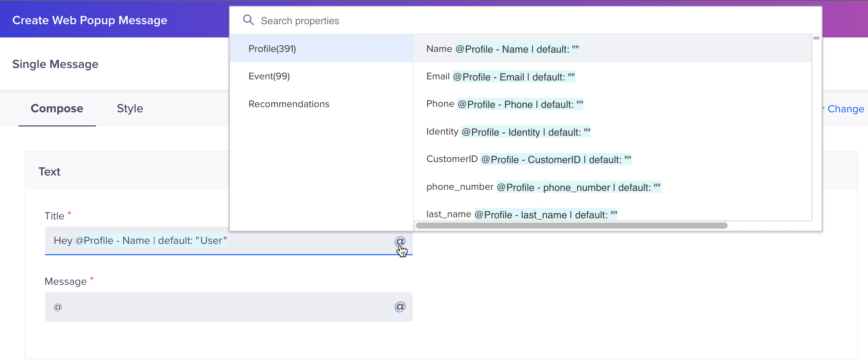This screenshot has height=362, width=868.
Task: Choose the CustomerID profile property
Action: [x=612, y=159]
